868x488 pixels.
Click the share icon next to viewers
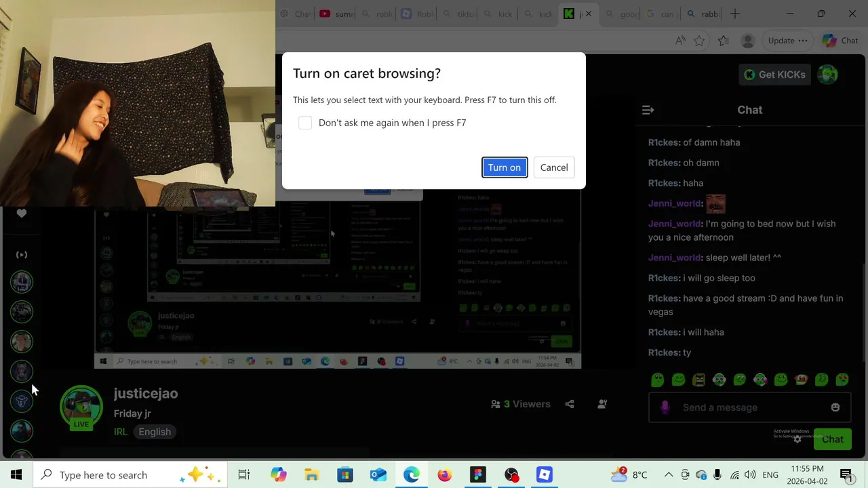pyautogui.click(x=570, y=404)
